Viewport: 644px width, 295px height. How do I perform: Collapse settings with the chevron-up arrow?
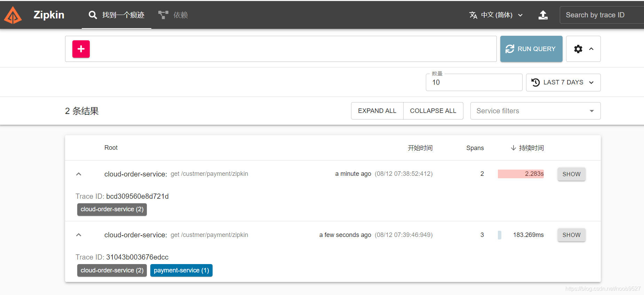591,49
